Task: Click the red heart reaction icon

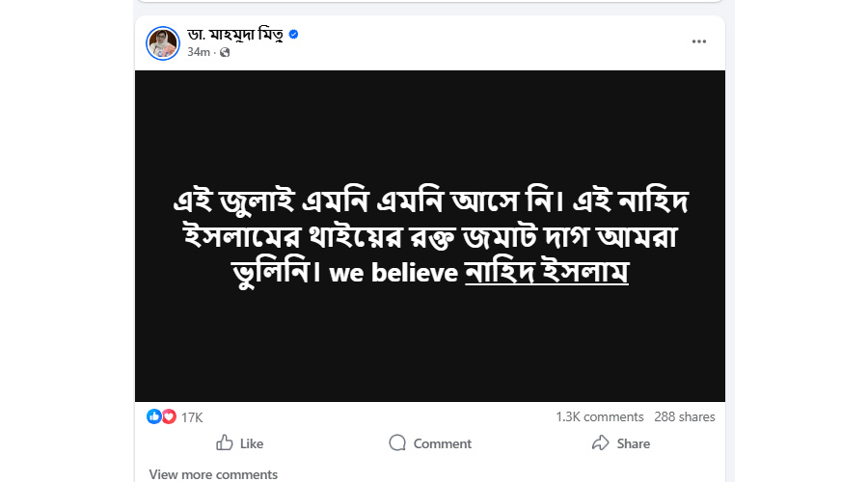Action: pos(168,416)
